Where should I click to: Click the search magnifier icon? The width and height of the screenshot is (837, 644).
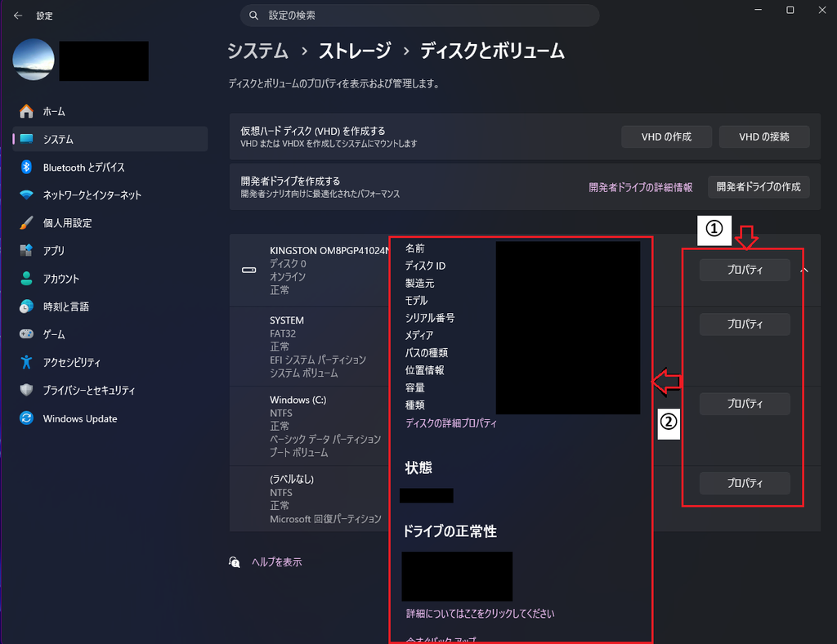pyautogui.click(x=254, y=16)
